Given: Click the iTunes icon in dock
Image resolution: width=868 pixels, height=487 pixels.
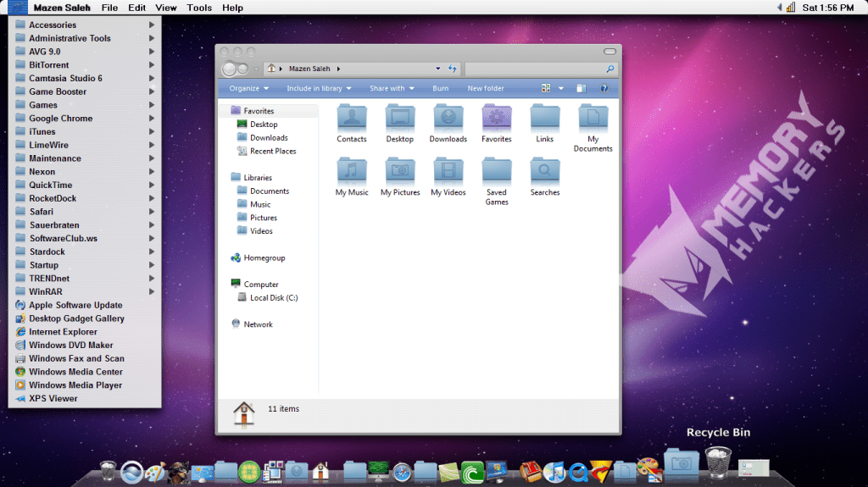Looking at the screenshot, I should coord(554,472).
